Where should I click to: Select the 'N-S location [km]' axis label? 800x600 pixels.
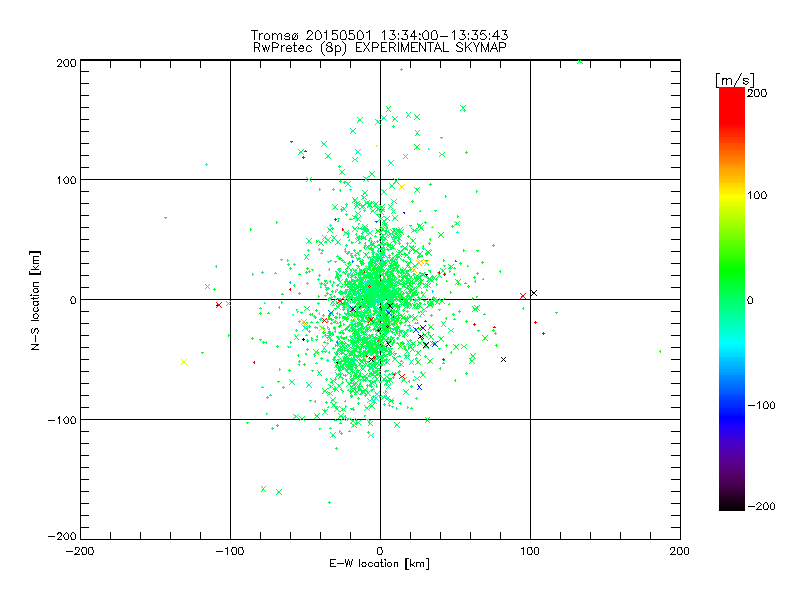pos(35,300)
